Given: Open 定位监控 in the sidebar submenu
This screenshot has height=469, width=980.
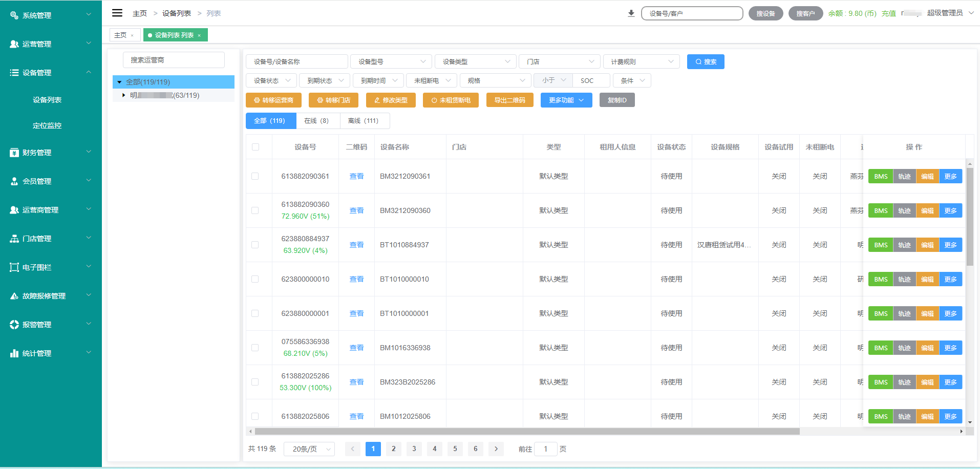Looking at the screenshot, I should click(x=47, y=125).
